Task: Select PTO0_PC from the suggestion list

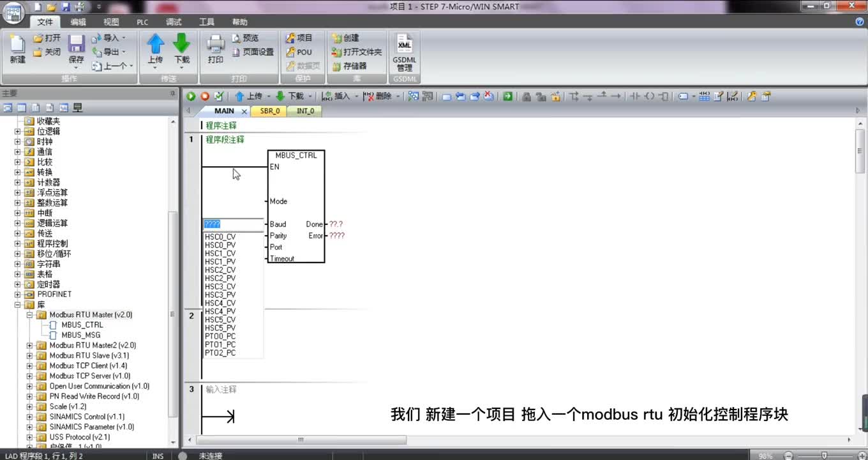Action: click(220, 336)
